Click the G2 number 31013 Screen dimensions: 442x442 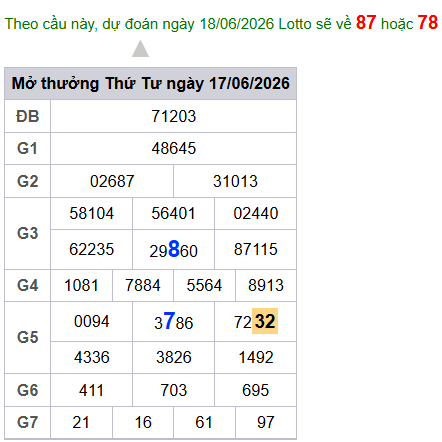point(235,181)
